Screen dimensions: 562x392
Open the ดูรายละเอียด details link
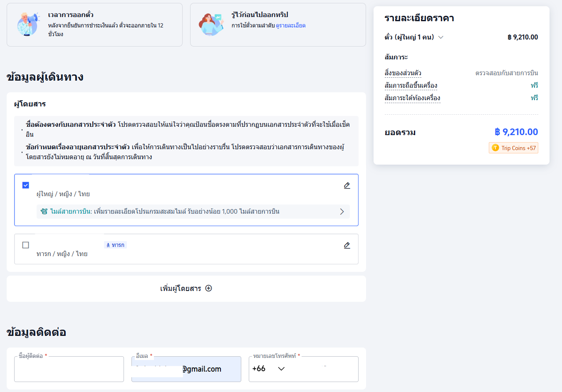click(x=290, y=25)
